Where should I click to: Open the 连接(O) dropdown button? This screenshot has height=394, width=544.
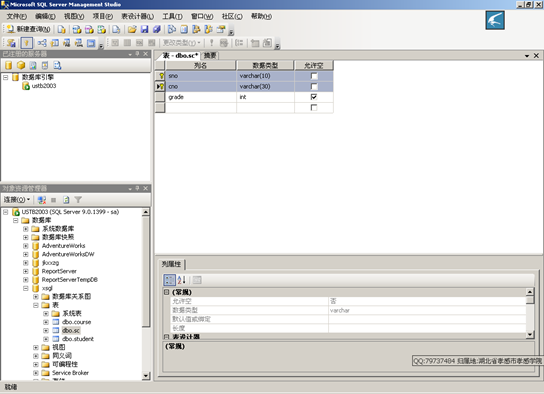[17, 200]
